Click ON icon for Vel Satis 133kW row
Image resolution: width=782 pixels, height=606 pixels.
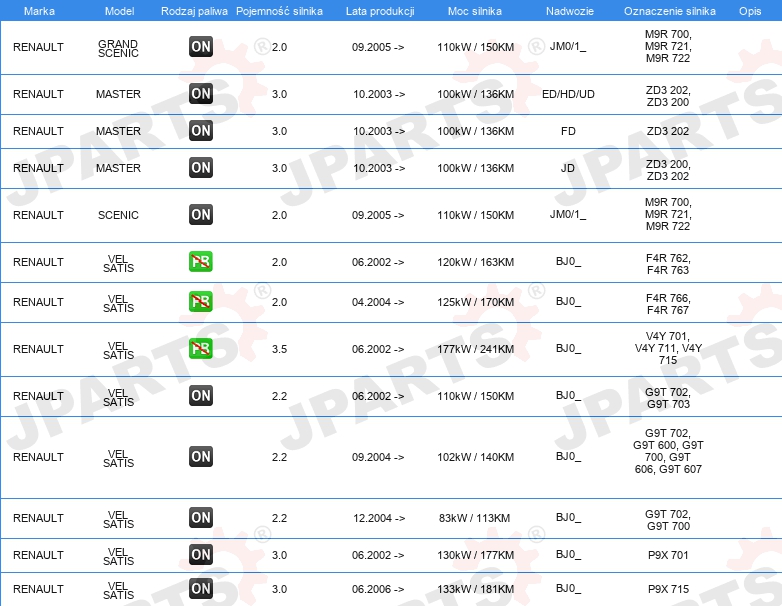point(201,588)
